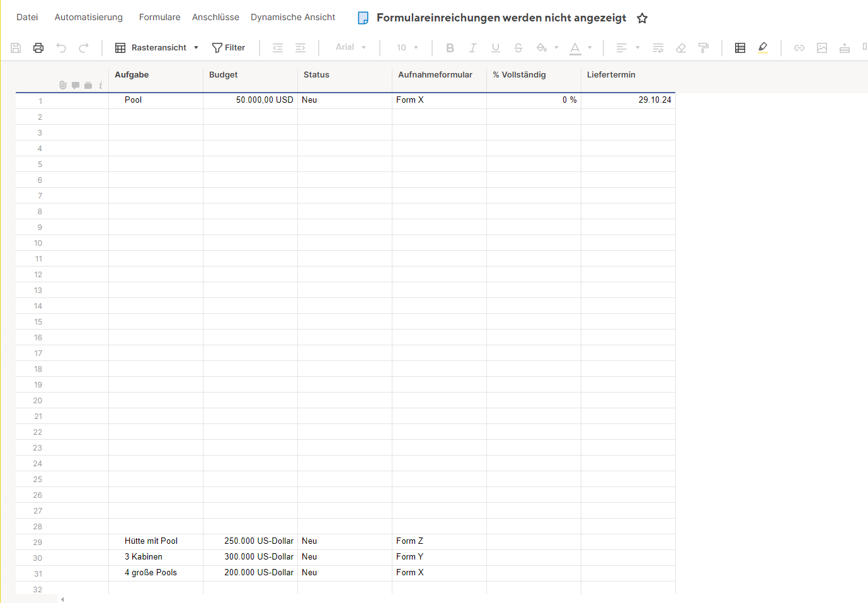Image resolution: width=868 pixels, height=603 pixels.
Task: Click the row info column icon
Action: tap(100, 85)
